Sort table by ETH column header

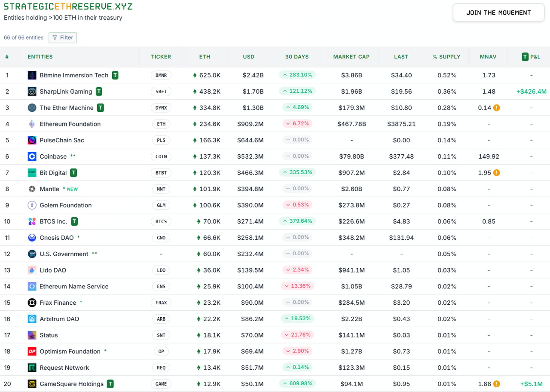(x=205, y=57)
